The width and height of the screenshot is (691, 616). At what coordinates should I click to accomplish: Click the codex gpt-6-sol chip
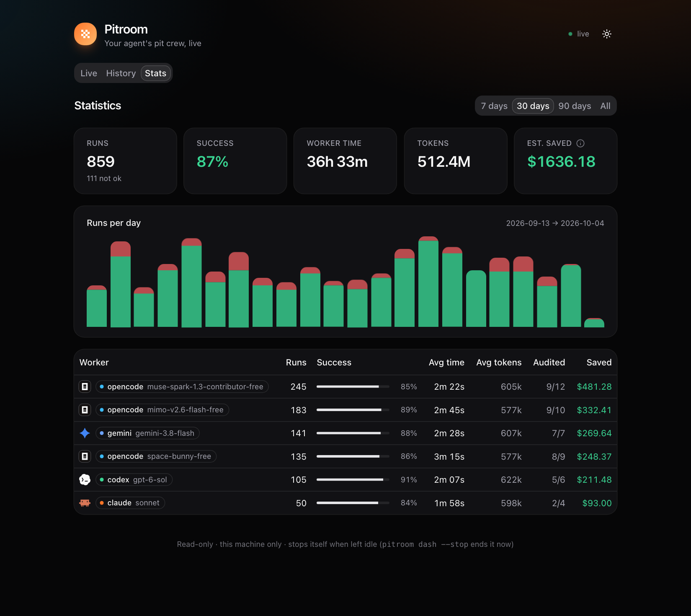134,479
